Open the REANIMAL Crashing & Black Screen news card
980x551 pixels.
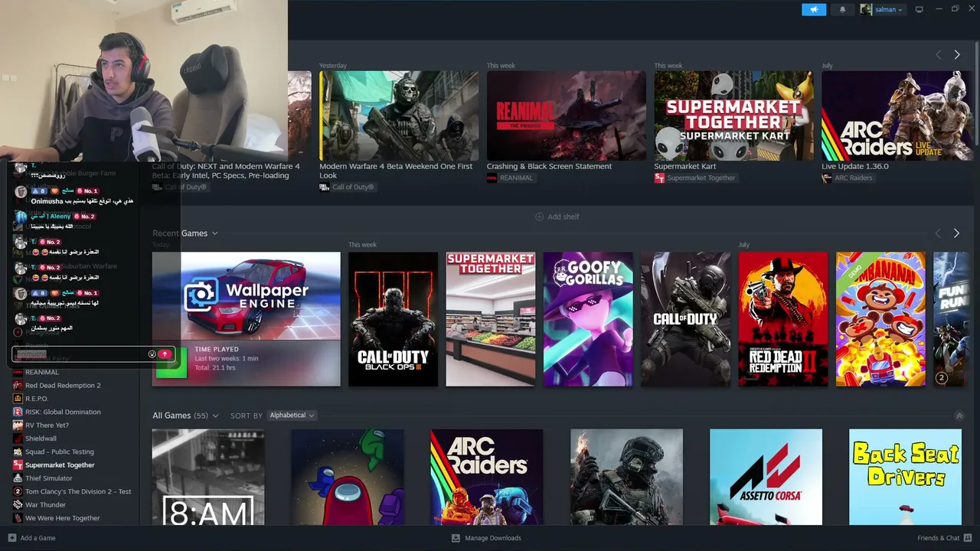[x=567, y=116]
